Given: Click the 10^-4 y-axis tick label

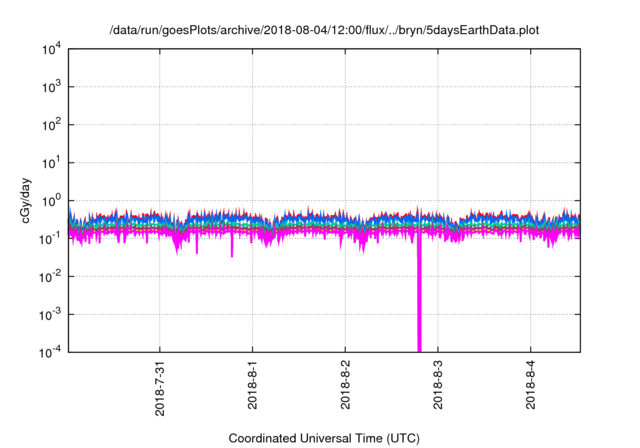Looking at the screenshot, I should click(51, 352).
